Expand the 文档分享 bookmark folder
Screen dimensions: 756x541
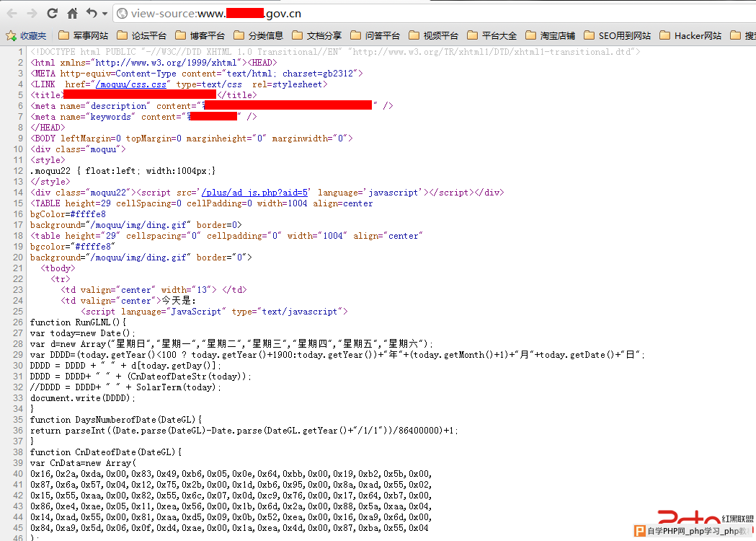317,36
